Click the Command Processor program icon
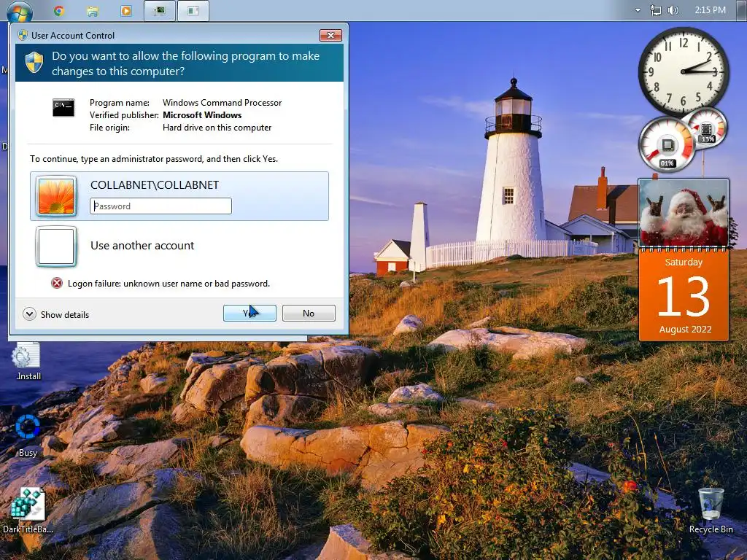The height and width of the screenshot is (560, 747). [63, 107]
